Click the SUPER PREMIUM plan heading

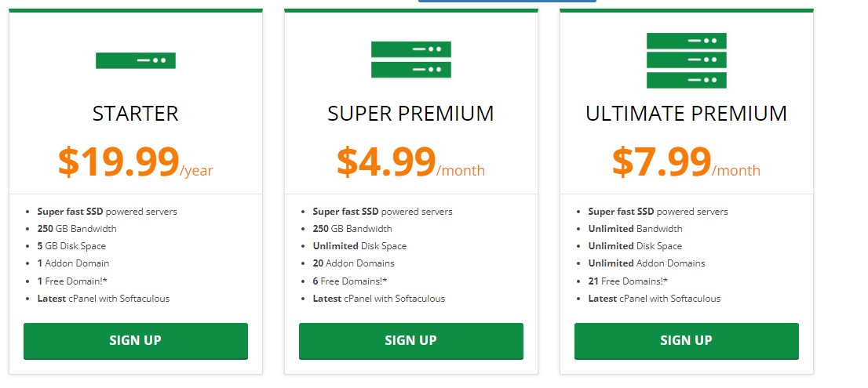tap(411, 114)
